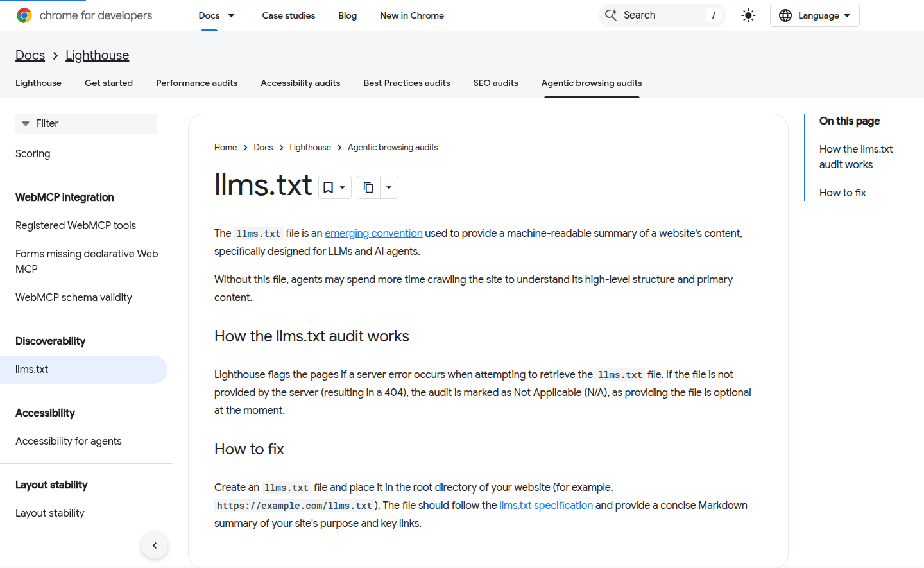
Task: Click the Home breadcrumb link
Action: click(225, 148)
